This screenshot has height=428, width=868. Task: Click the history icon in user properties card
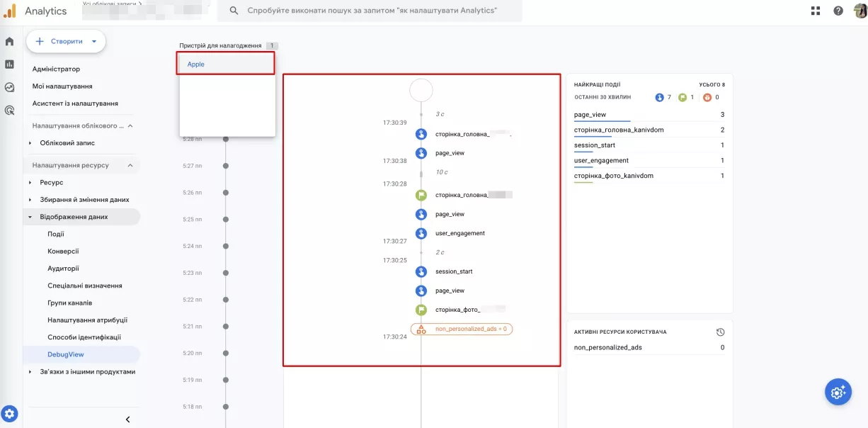tap(720, 332)
